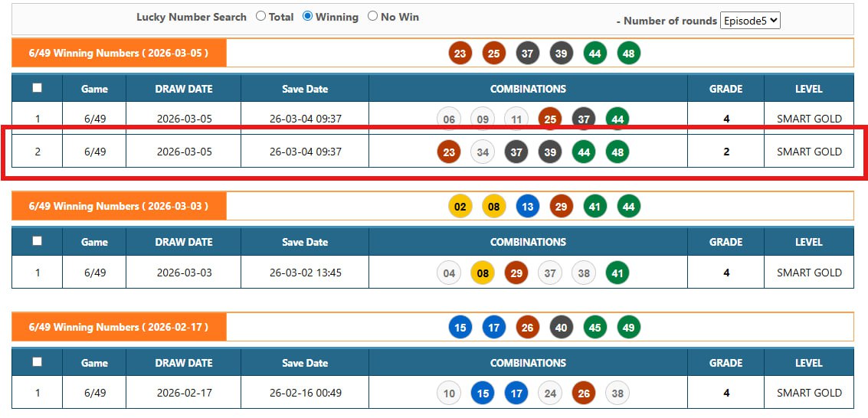
Task: Click the orange 6/49 Winning Numbers (2026-03-05) label
Action: coord(119,53)
